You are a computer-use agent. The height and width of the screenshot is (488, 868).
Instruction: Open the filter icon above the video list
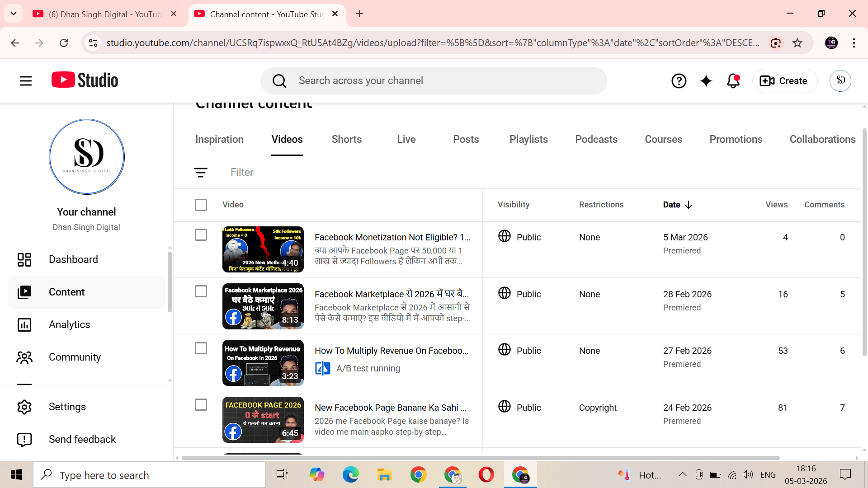201,172
